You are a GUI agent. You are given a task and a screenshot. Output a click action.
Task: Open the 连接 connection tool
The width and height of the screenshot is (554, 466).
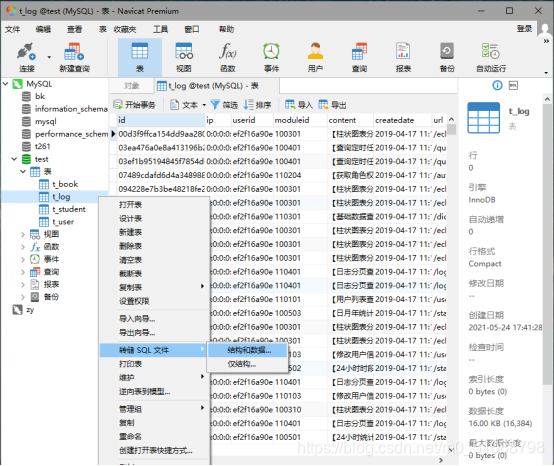coord(26,57)
